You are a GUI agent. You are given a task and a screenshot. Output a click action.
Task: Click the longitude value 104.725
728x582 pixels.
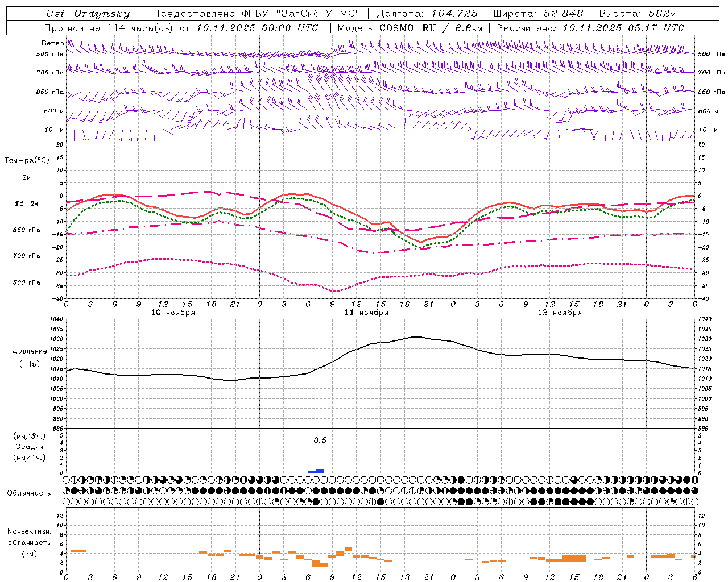[x=454, y=14]
